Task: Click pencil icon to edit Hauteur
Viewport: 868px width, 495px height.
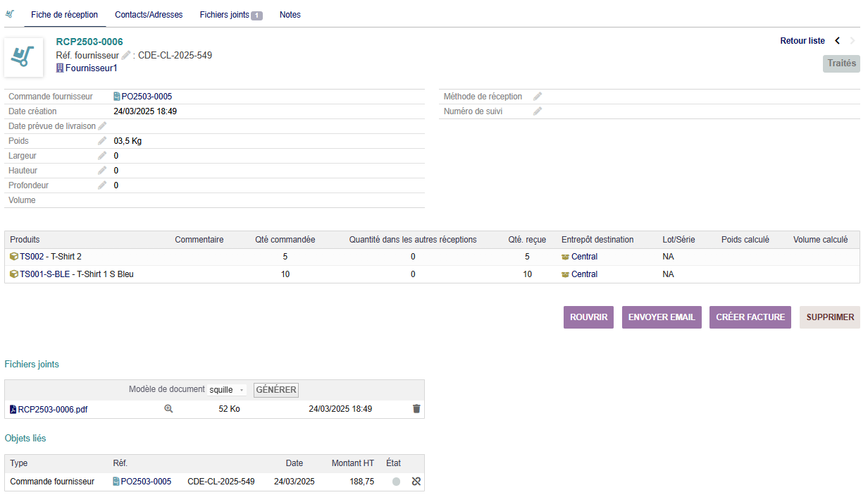Action: (x=102, y=171)
